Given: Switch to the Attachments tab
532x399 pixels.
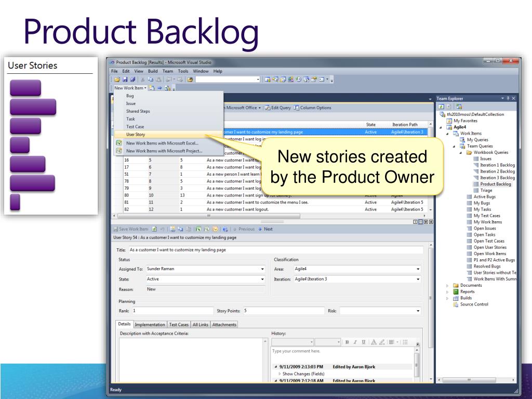Looking at the screenshot, I should 224,325.
